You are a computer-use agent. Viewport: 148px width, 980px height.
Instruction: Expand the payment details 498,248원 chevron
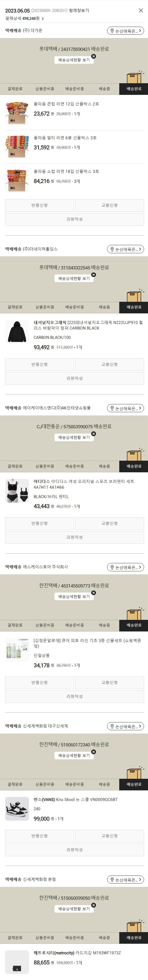tap(43, 18)
